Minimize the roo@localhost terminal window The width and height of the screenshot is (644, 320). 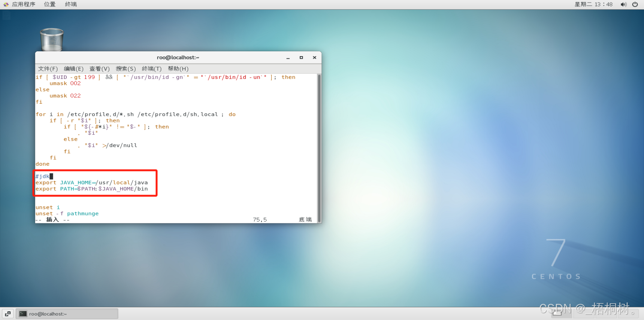288,58
